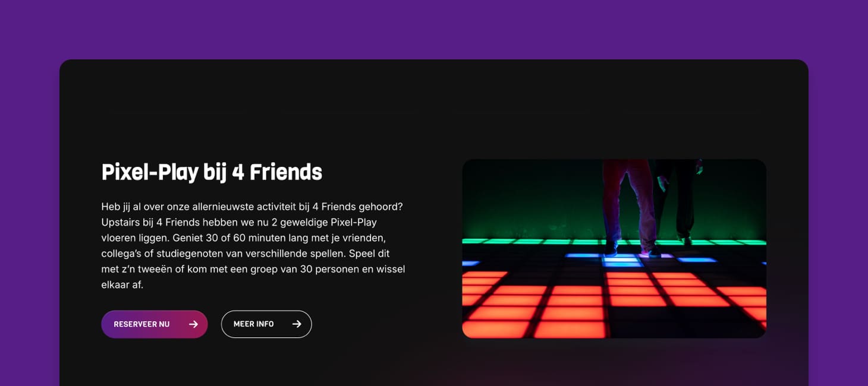Click the RESERVEER NU button

(x=155, y=324)
